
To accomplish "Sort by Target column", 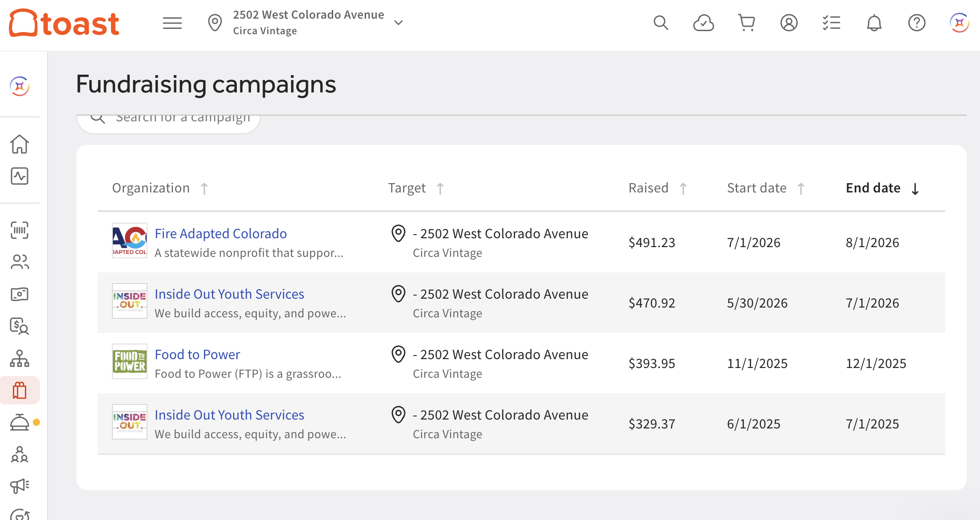I will tap(416, 188).
